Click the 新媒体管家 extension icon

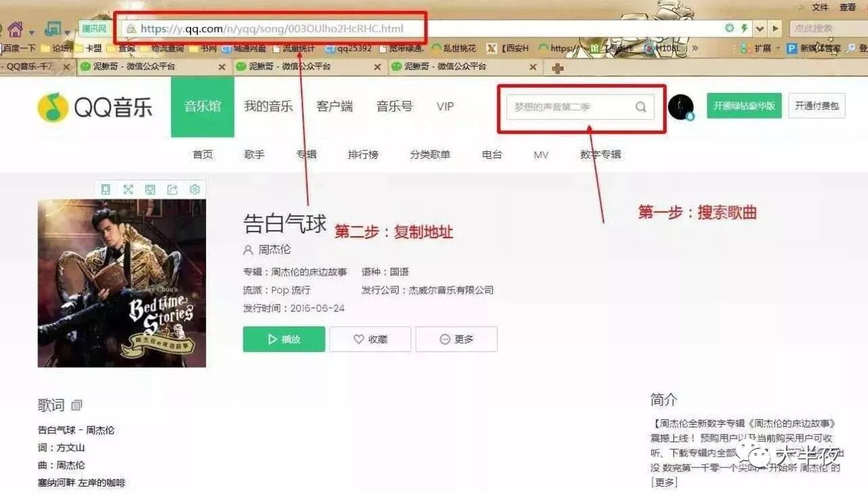click(x=814, y=48)
